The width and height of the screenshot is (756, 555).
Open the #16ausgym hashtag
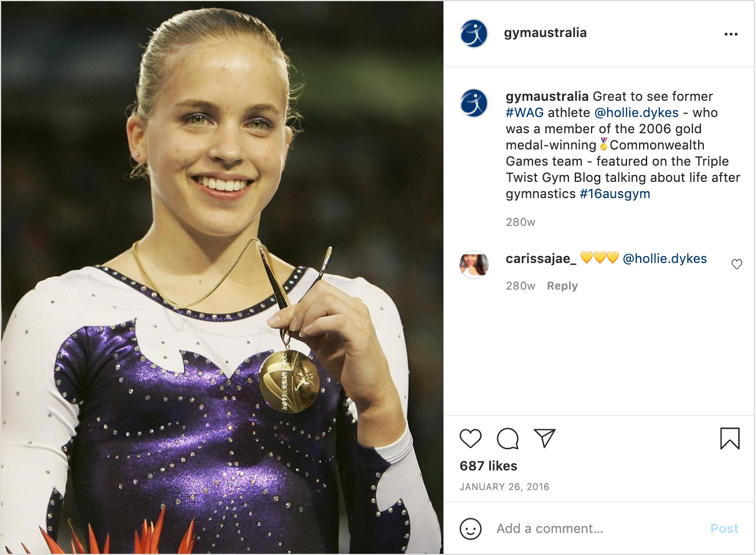615,193
